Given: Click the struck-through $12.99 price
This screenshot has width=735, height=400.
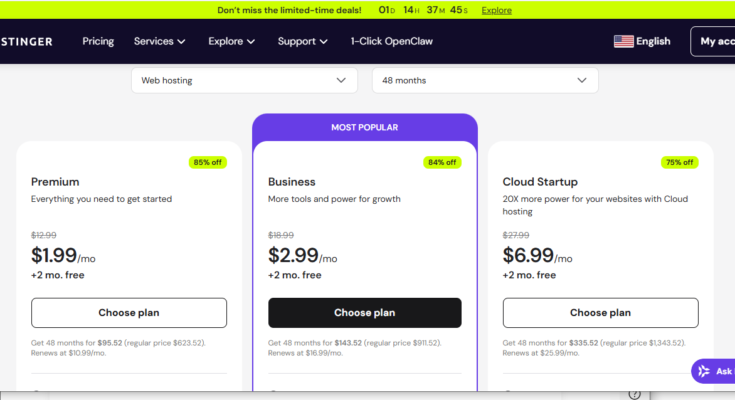Looking at the screenshot, I should tap(44, 235).
